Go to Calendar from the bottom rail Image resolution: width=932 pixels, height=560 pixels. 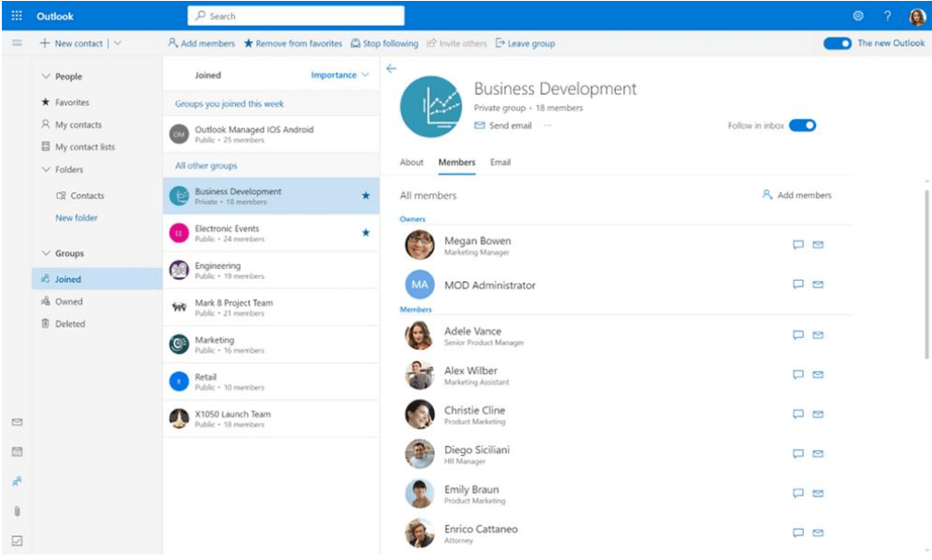tap(18, 452)
